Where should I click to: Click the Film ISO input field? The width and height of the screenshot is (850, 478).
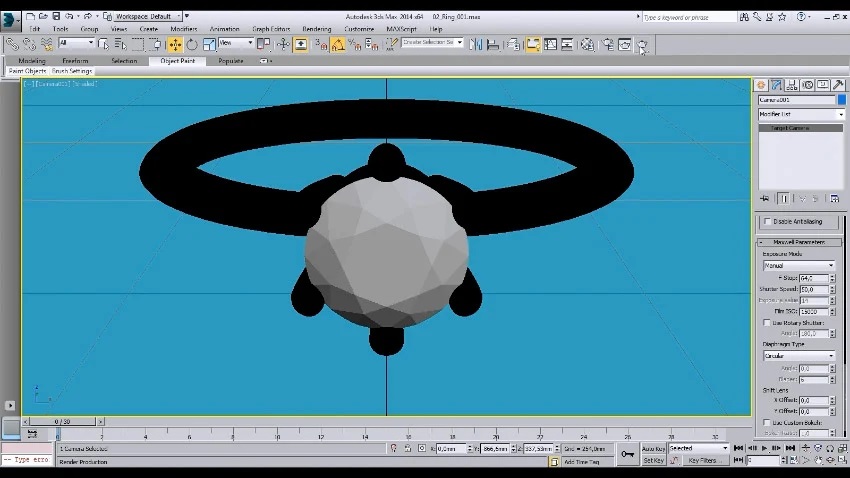[x=813, y=312]
